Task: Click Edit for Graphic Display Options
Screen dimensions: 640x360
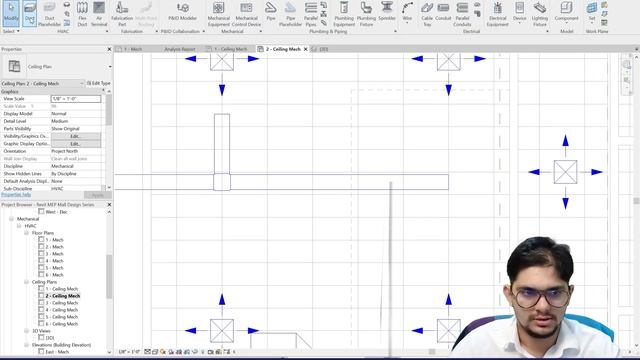Action: [x=76, y=144]
